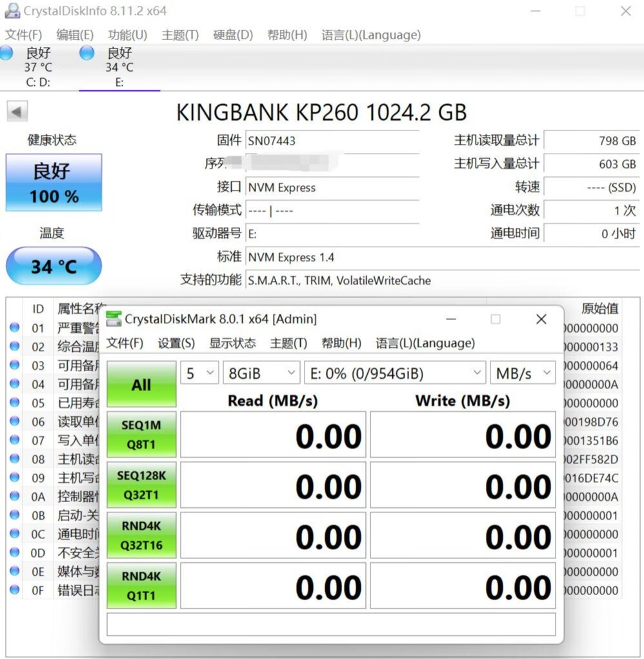Viewport: 644px width, 659px height.
Task: Start the SEQ1M Q8T1 test
Action: tap(141, 434)
